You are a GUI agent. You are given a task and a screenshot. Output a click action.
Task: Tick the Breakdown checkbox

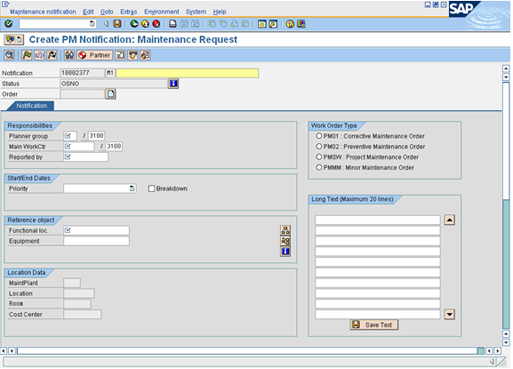pos(151,189)
